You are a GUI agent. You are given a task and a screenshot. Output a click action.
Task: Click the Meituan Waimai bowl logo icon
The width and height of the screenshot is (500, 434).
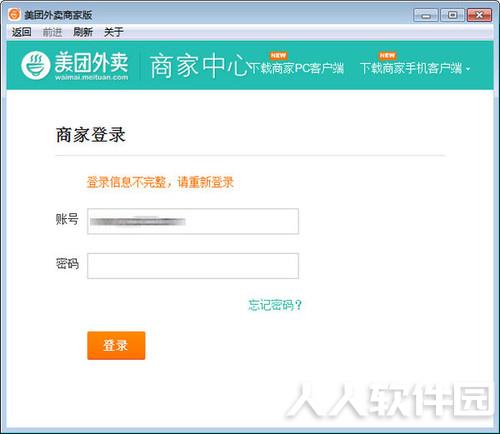click(36, 65)
